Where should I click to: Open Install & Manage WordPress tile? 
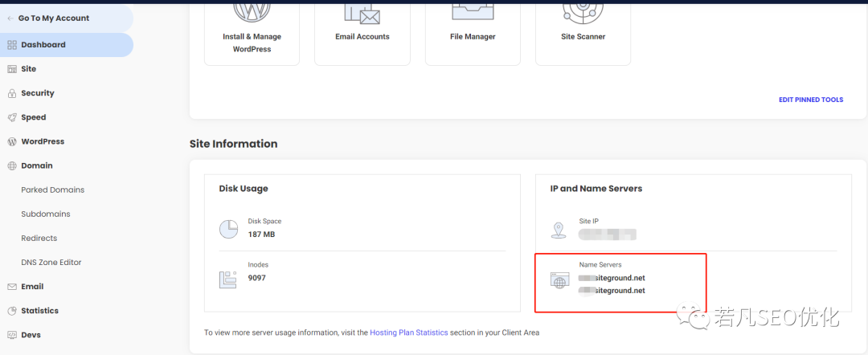coord(252,33)
